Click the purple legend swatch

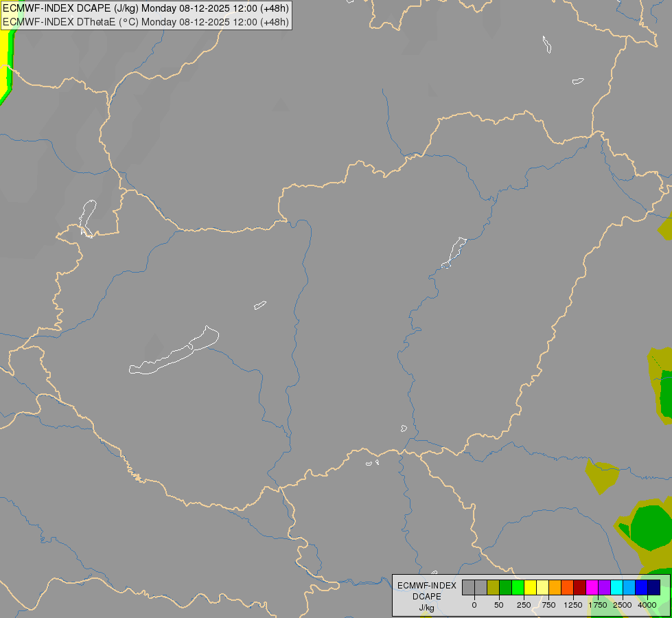click(x=605, y=588)
